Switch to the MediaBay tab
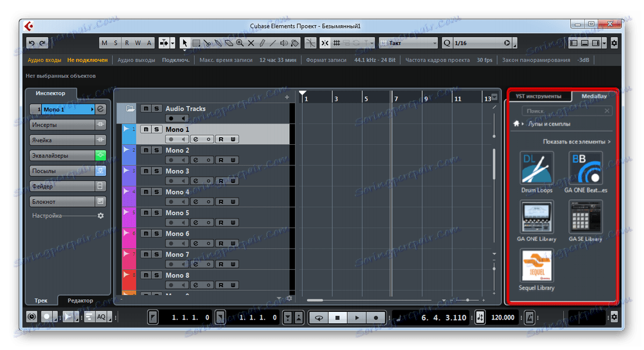This screenshot has height=350, width=644. 594,96
